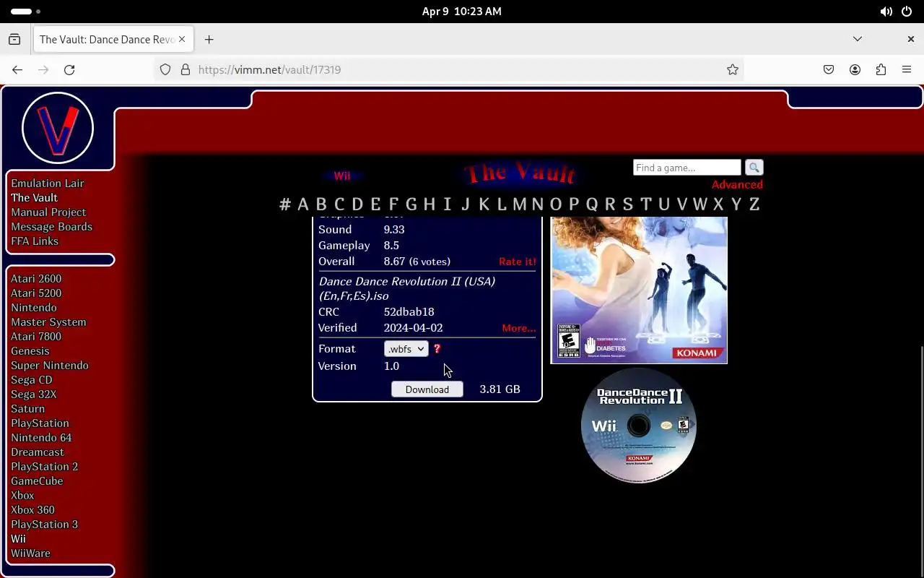The image size is (924, 578).
Task: Click the Vimm's Lair V logo
Action: click(x=58, y=128)
